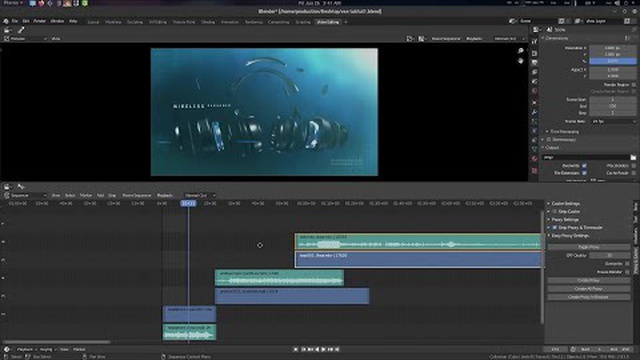Click the folder icon beside output path
Viewport: 640px width, 360px height.
coord(633,157)
